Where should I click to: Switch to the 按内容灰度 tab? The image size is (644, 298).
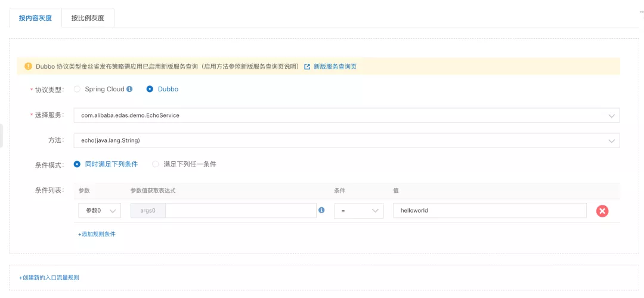click(x=35, y=18)
